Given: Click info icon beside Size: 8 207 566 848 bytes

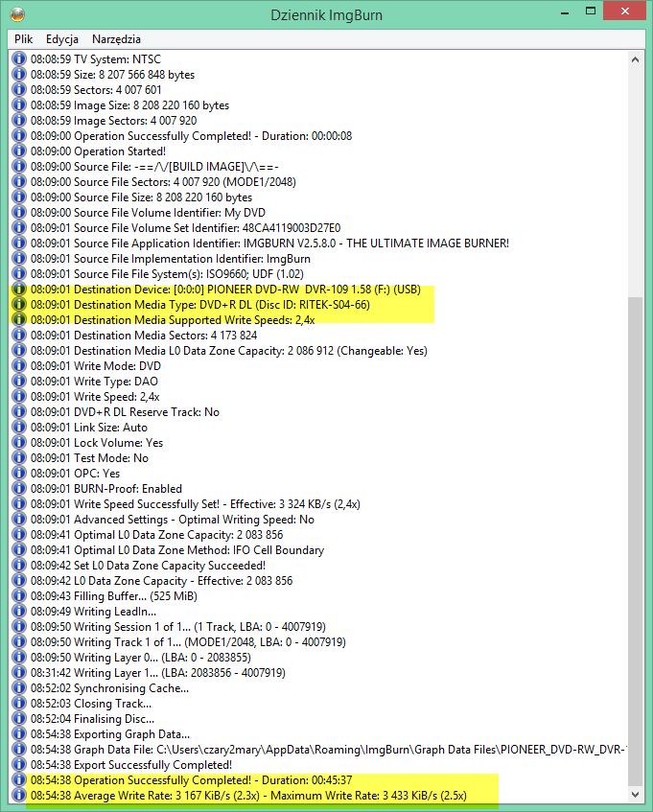Looking at the screenshot, I should point(19,75).
